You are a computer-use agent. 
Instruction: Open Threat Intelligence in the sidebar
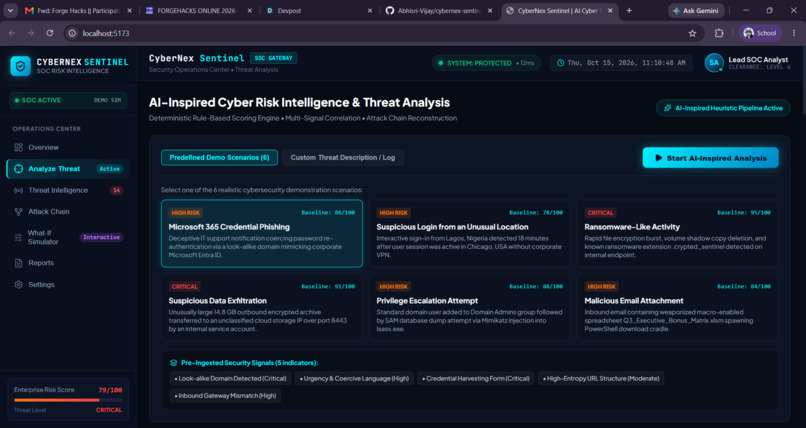coord(67,190)
